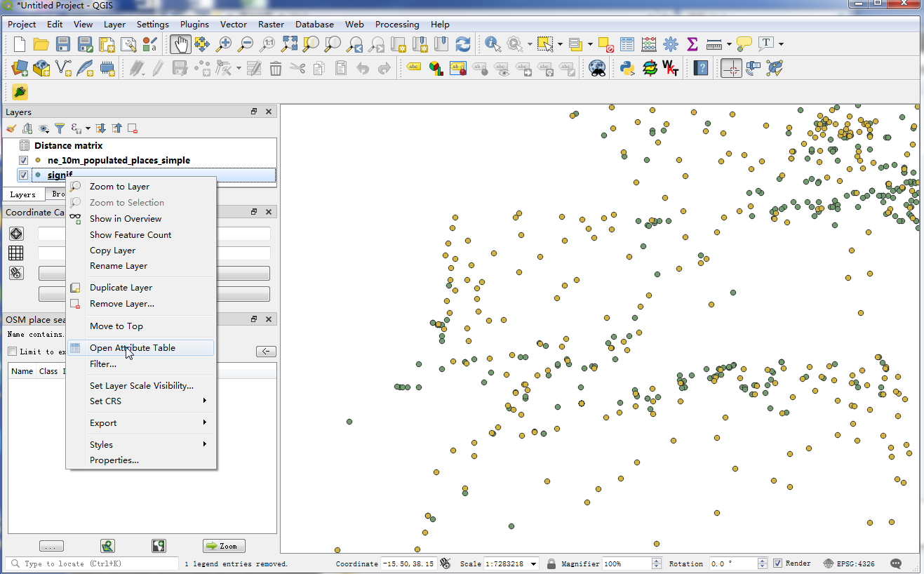Click the green plugin icon in third toolbar row
Image resolution: width=924 pixels, height=574 pixels.
20,92
